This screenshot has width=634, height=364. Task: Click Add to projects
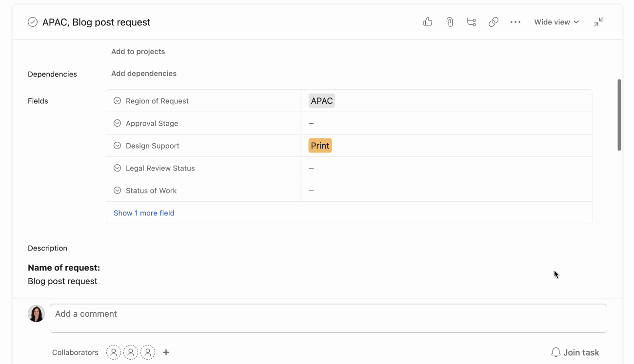click(x=138, y=51)
